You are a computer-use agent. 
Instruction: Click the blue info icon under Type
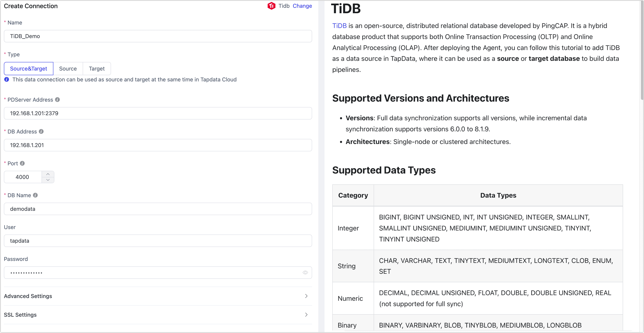click(7, 79)
